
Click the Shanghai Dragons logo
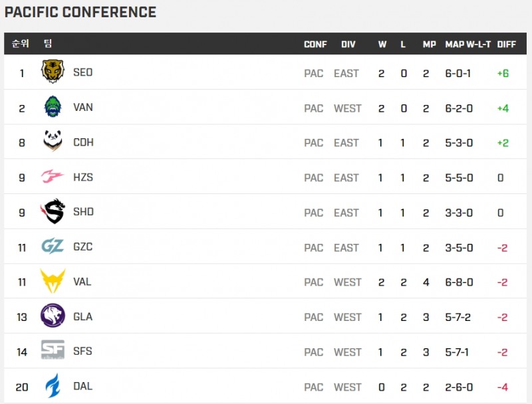pyautogui.click(x=53, y=211)
